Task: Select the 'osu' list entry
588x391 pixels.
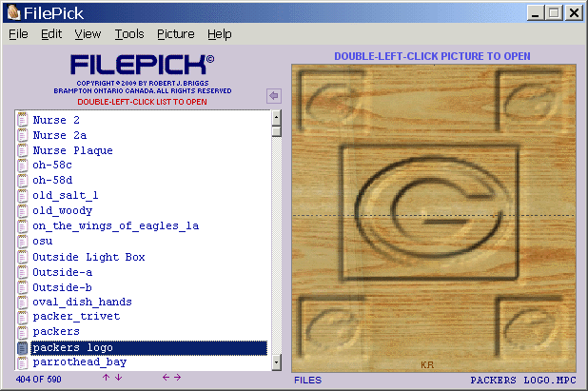Action: tap(43, 241)
